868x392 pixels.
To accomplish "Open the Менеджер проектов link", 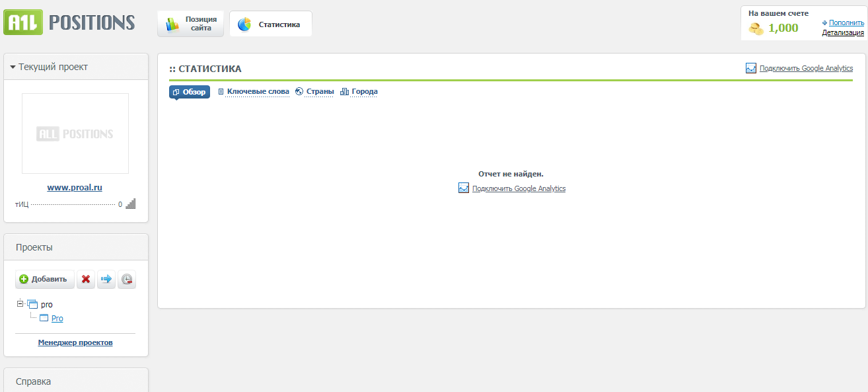I will click(75, 342).
